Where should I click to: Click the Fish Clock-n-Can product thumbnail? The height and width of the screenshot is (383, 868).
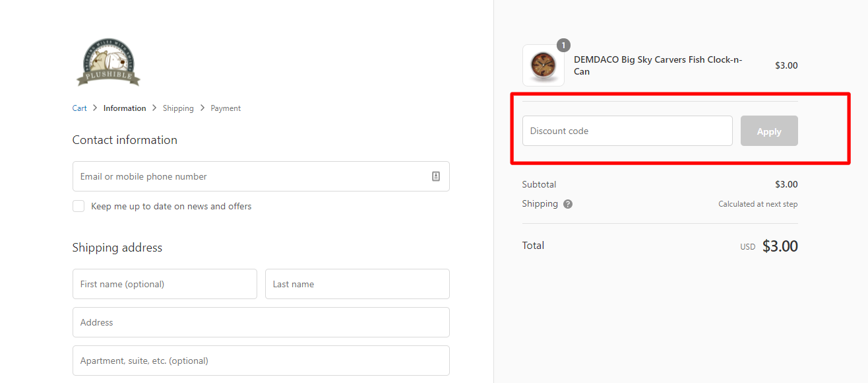tap(543, 65)
